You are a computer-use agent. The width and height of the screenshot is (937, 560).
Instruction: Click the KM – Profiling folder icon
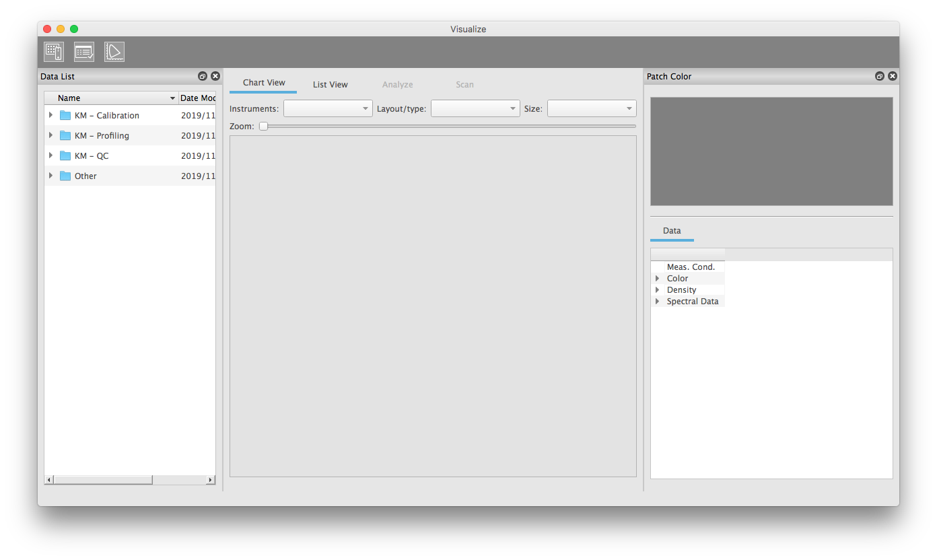(65, 136)
